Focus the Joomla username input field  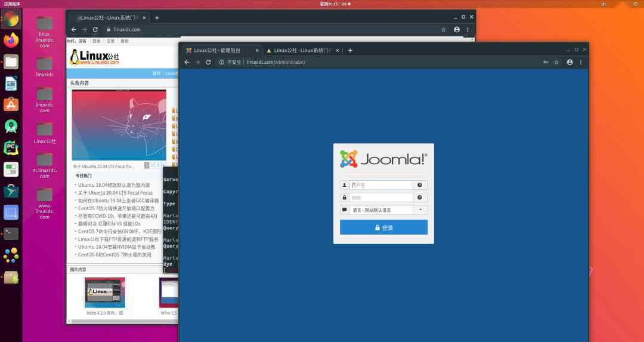pos(381,186)
